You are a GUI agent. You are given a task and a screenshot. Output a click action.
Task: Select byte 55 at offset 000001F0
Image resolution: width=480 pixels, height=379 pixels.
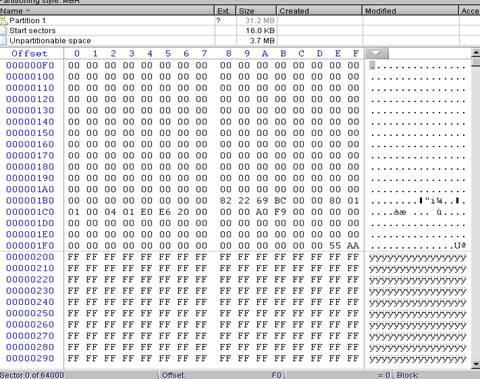point(335,246)
